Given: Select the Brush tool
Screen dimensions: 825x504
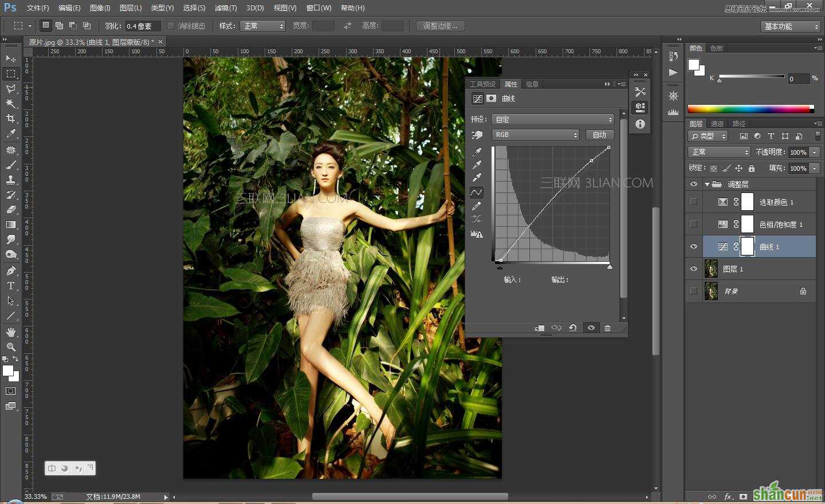Looking at the screenshot, I should [x=11, y=165].
